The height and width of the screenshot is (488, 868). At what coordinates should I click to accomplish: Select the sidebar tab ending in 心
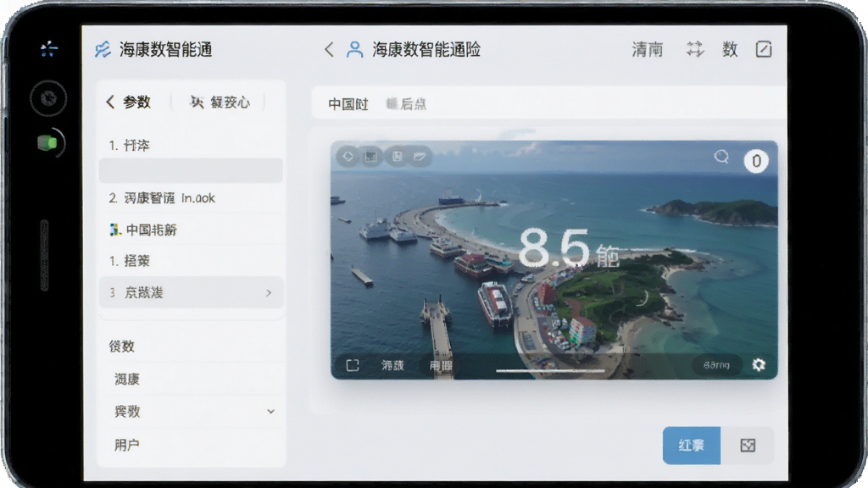(x=220, y=102)
